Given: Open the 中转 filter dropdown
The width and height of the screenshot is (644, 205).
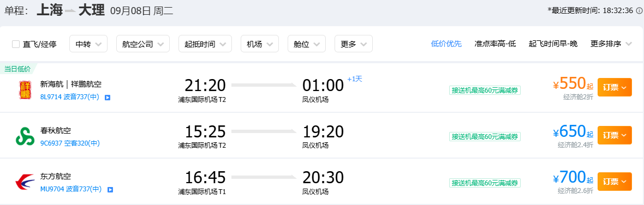Looking at the screenshot, I should click(x=88, y=44).
